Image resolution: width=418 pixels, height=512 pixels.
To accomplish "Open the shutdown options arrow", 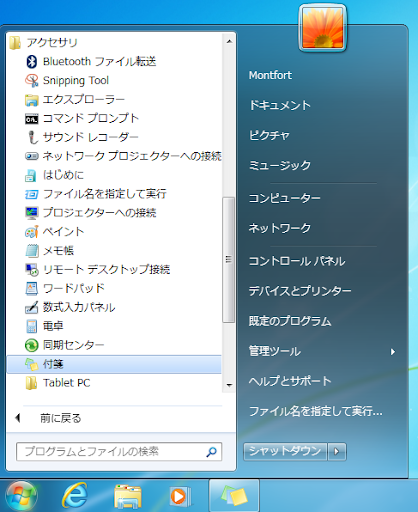I will (337, 451).
